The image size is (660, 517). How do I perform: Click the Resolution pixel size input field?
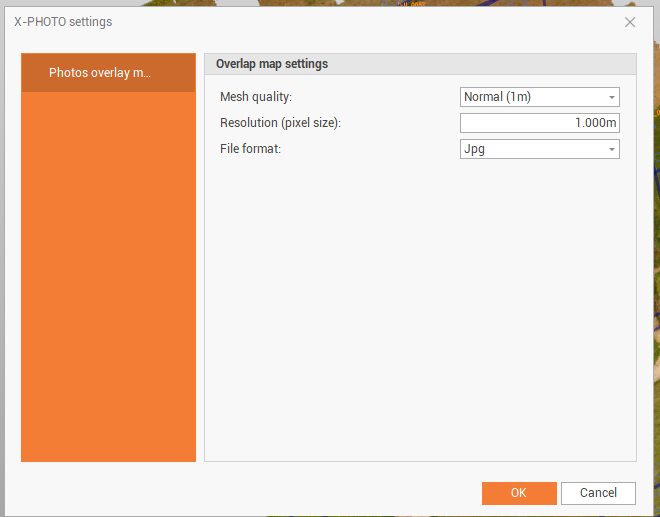point(539,123)
